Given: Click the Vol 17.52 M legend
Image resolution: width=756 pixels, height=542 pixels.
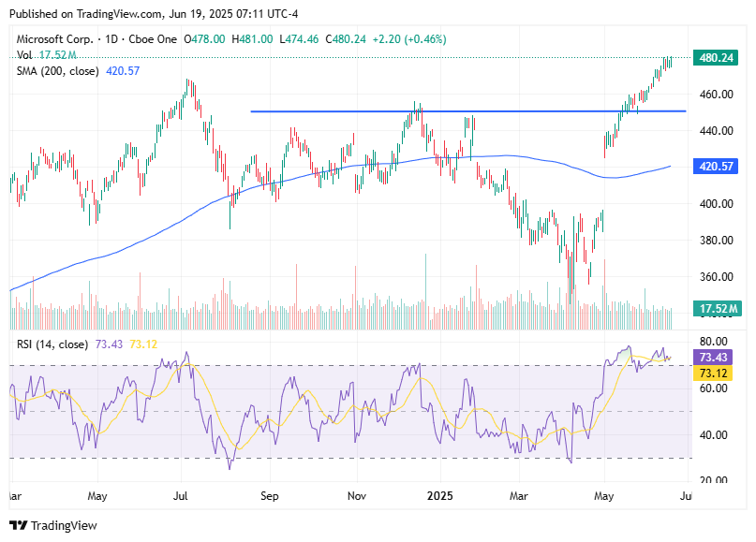Looking at the screenshot, I should 46,55.
